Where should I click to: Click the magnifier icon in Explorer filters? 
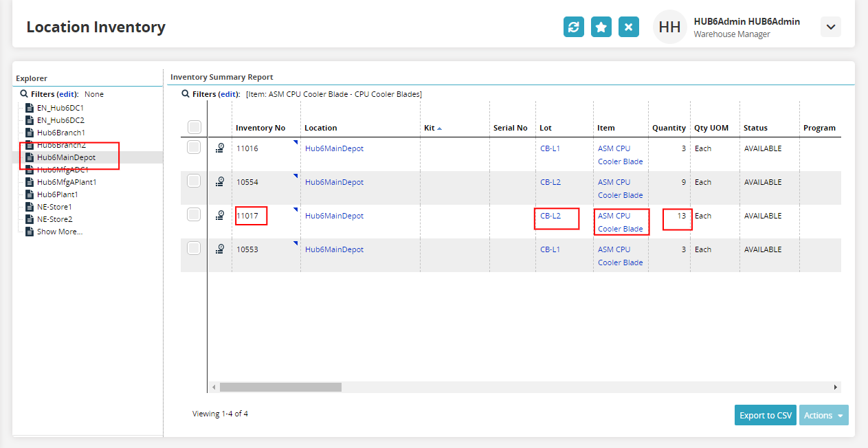[24, 94]
